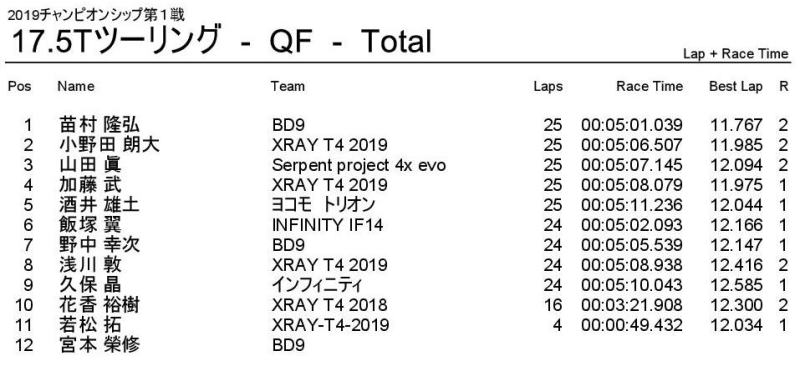
Task: Click best lap value 12.416
Action: point(737,265)
